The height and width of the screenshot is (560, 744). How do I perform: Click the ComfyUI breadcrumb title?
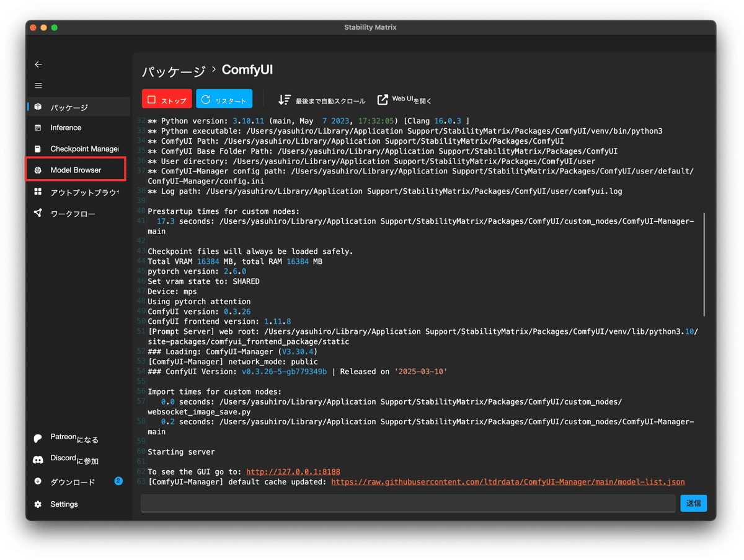pos(247,70)
